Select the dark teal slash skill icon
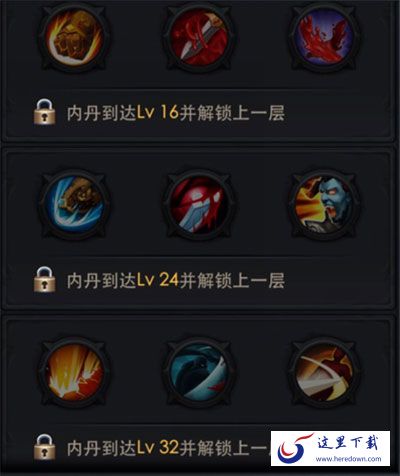The height and width of the screenshot is (476, 400). click(199, 372)
